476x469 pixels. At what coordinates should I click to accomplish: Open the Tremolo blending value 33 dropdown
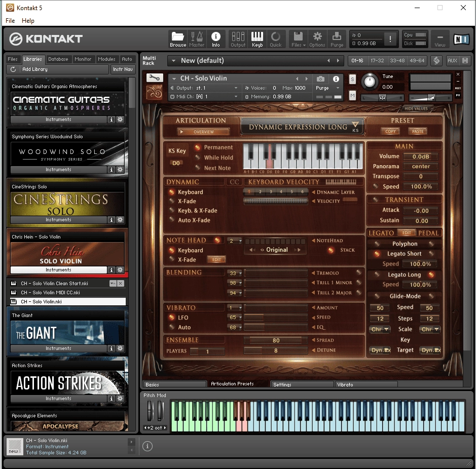pos(235,273)
